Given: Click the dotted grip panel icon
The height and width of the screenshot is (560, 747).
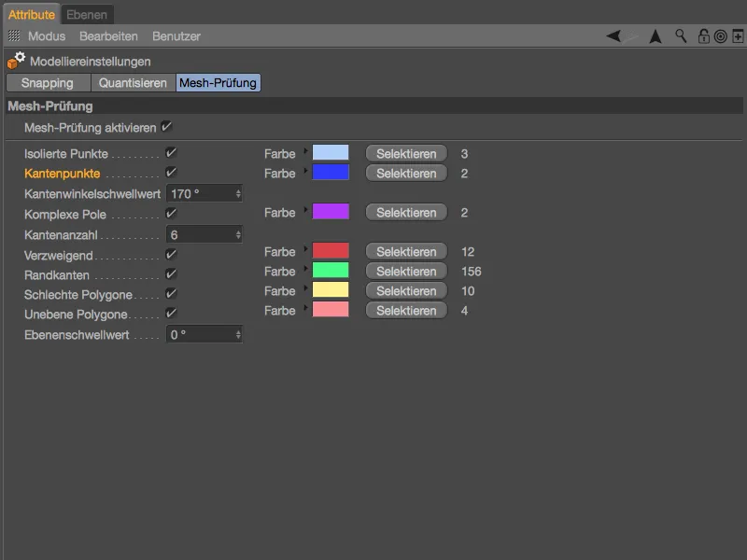Looking at the screenshot, I should pos(14,35).
